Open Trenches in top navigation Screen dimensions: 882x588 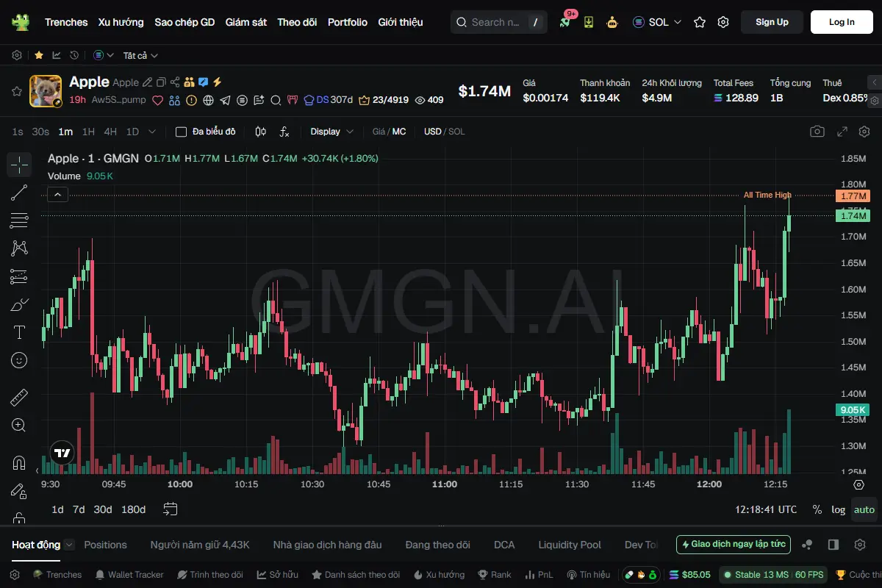[x=66, y=22]
